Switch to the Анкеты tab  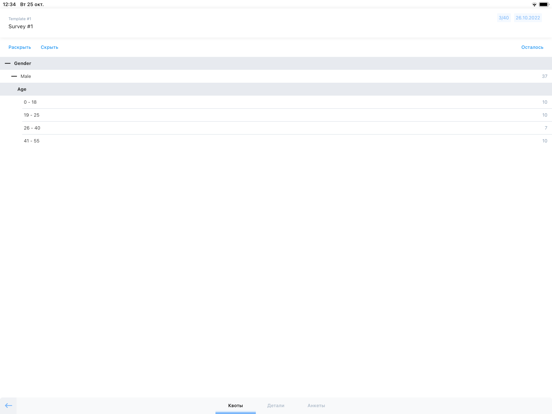click(x=316, y=406)
